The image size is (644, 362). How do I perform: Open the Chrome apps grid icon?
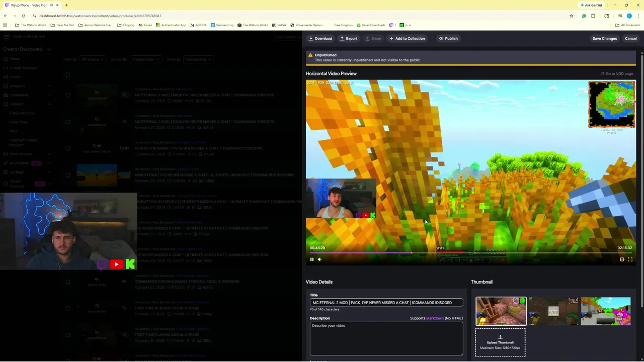point(5,25)
